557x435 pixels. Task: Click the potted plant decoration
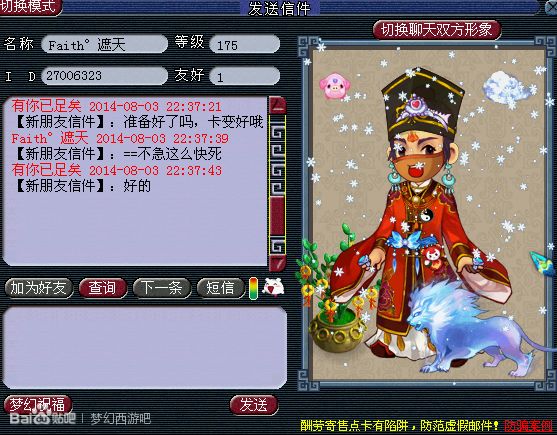pyautogui.click(x=330, y=293)
